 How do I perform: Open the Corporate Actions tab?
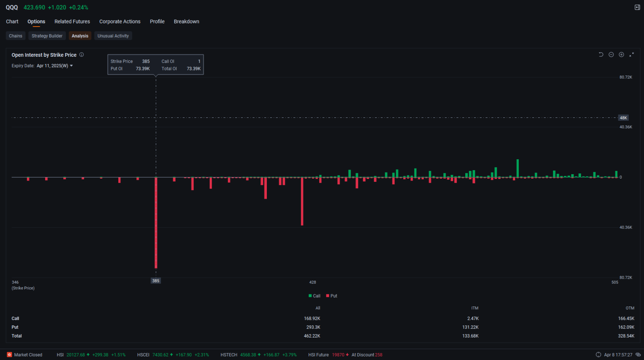120,22
